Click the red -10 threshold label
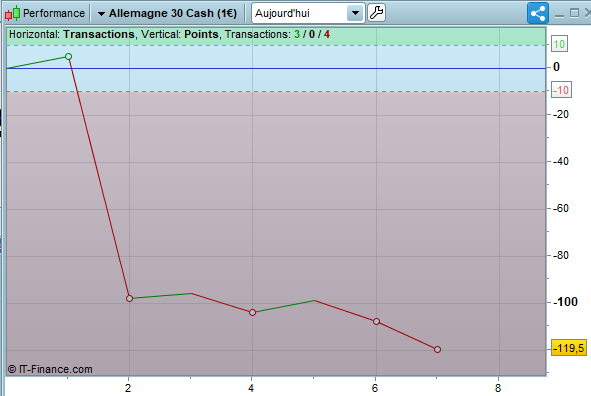Viewport: 591px width, 396px height. tap(562, 90)
